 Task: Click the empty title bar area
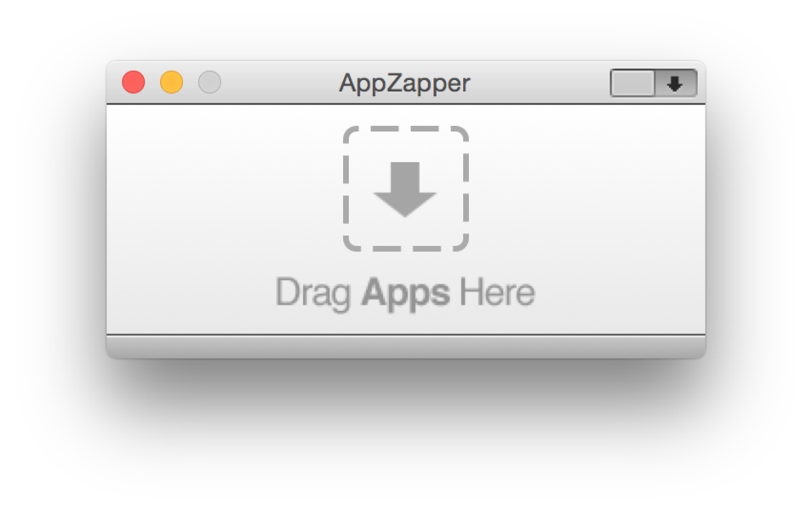click(539, 83)
